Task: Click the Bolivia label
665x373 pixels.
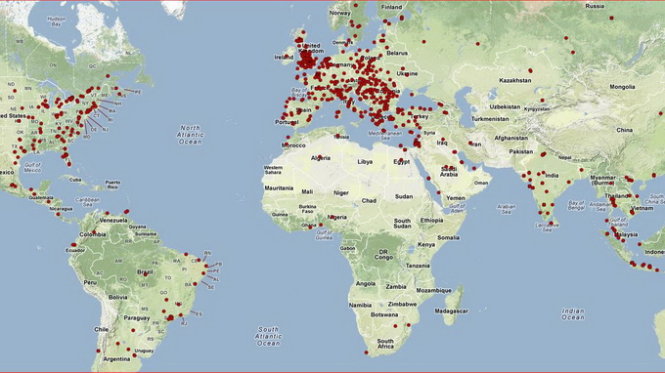Action: 118,297
